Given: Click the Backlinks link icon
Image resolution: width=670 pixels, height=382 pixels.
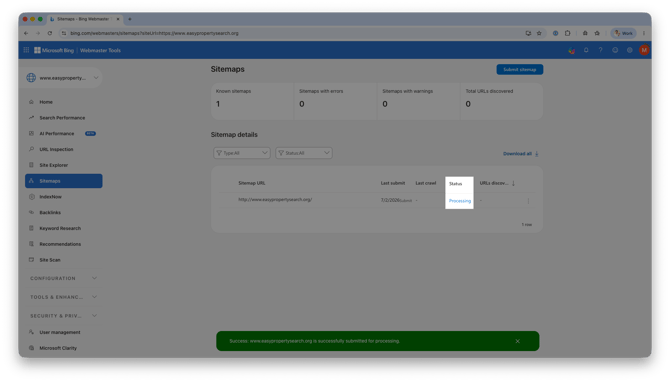Looking at the screenshot, I should (31, 212).
